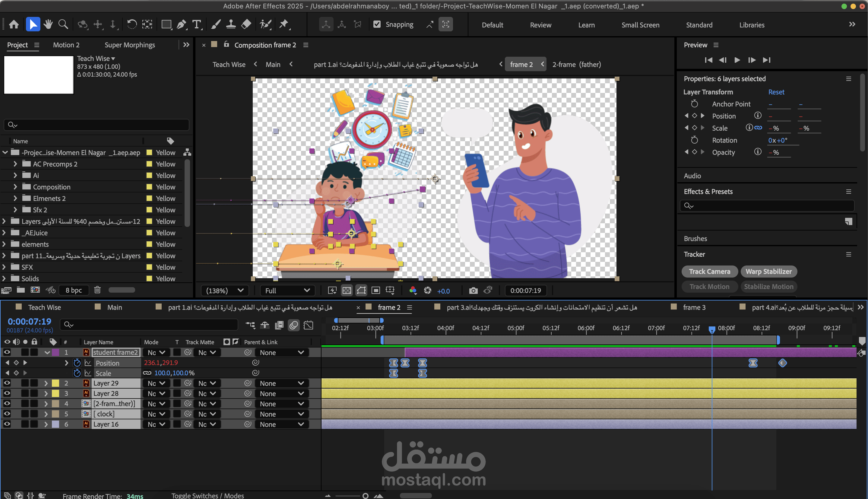Open the Full resolution dropdown
This screenshot has width=868, height=499.
(x=287, y=291)
